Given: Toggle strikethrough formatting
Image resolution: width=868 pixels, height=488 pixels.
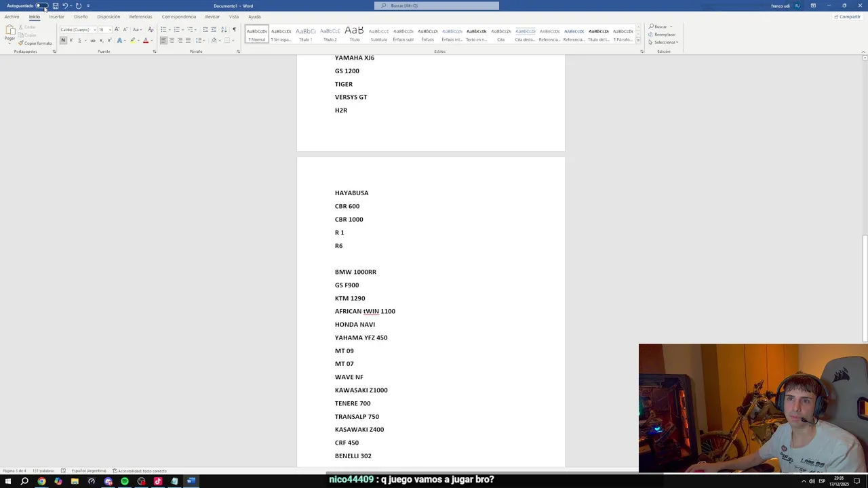Looking at the screenshot, I should click(93, 41).
